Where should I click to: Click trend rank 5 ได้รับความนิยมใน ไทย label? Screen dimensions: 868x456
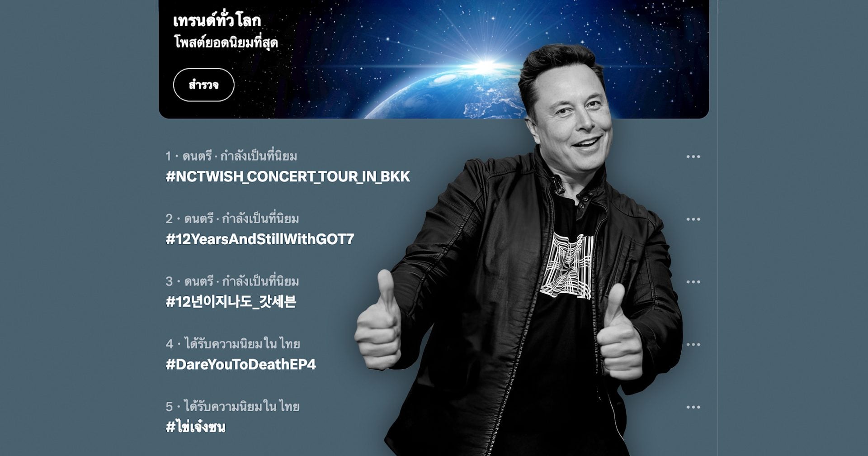coord(242,406)
